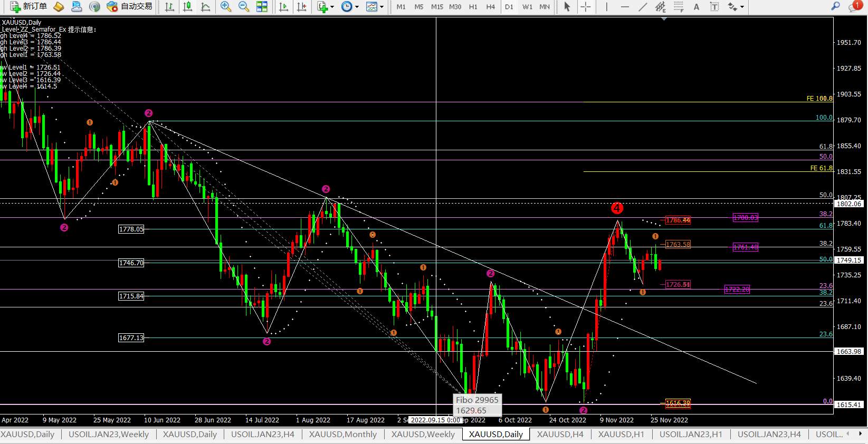The width and height of the screenshot is (868, 444).
Task: Select the H4 timeframe
Action: click(x=491, y=7)
